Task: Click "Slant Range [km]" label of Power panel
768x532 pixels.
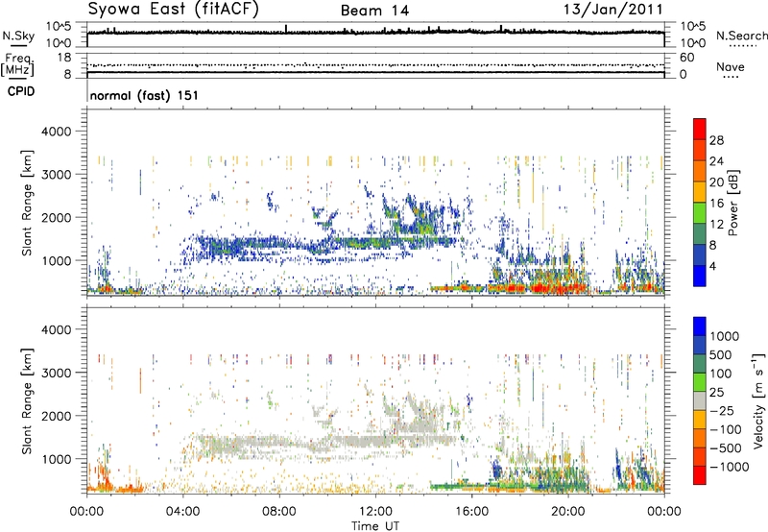Action: point(27,203)
